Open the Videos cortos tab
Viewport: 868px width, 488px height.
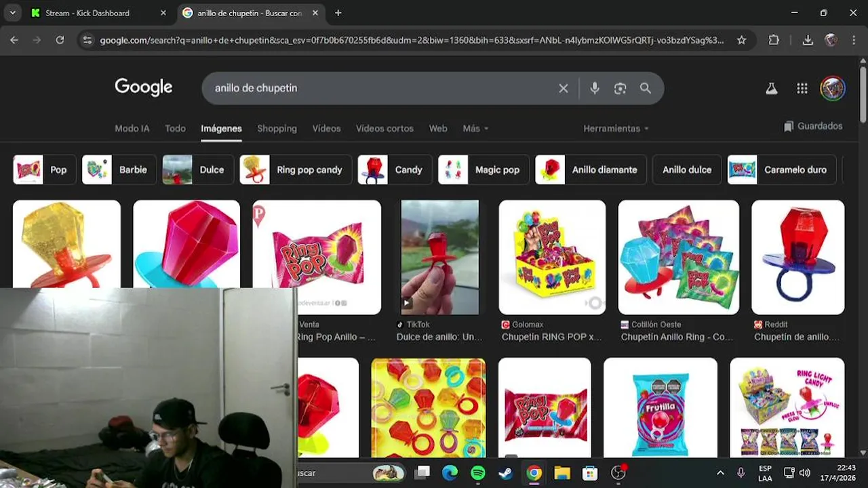(384, 128)
